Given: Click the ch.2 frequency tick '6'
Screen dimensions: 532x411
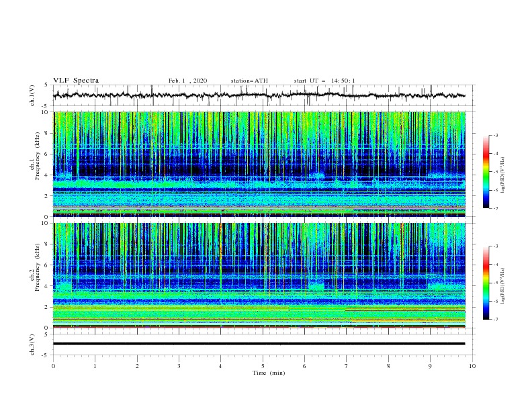Looking at the screenshot, I should coord(47,265).
